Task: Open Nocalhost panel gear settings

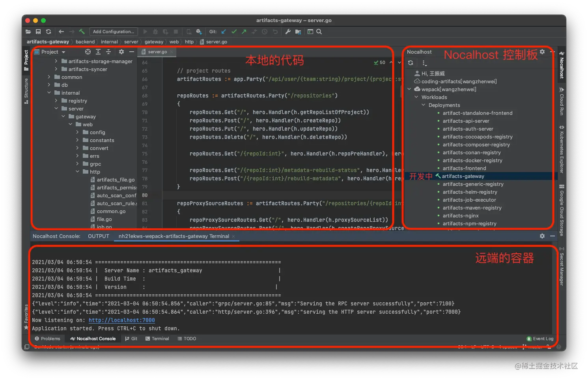Action: [542, 52]
